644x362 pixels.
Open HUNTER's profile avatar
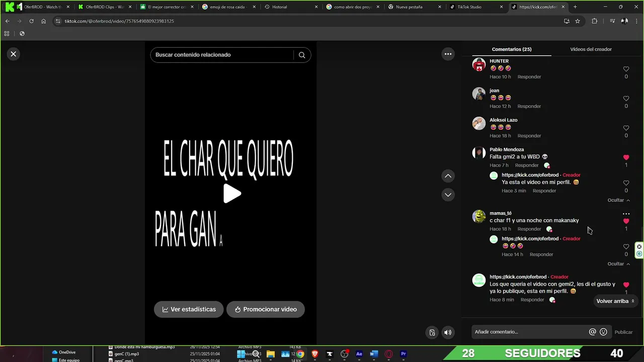click(479, 64)
